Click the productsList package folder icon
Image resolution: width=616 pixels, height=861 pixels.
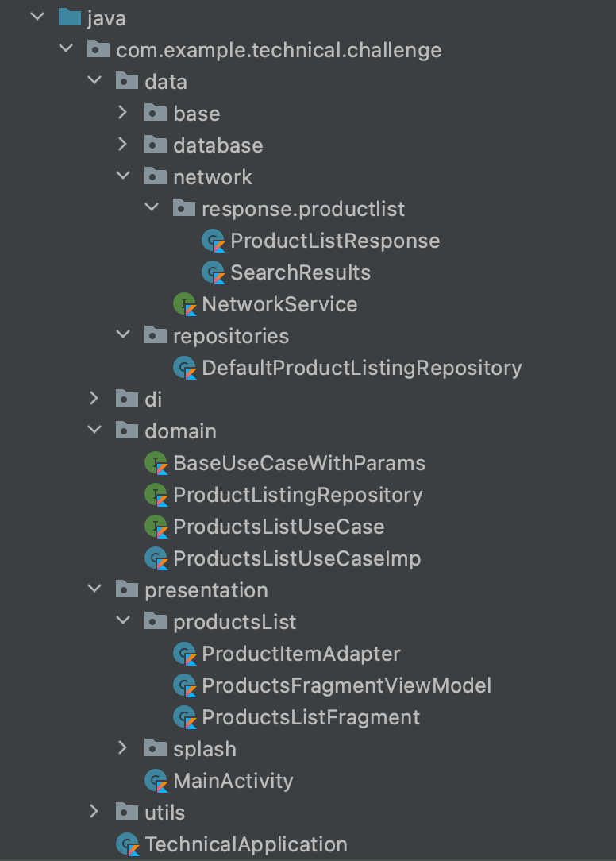pos(156,622)
